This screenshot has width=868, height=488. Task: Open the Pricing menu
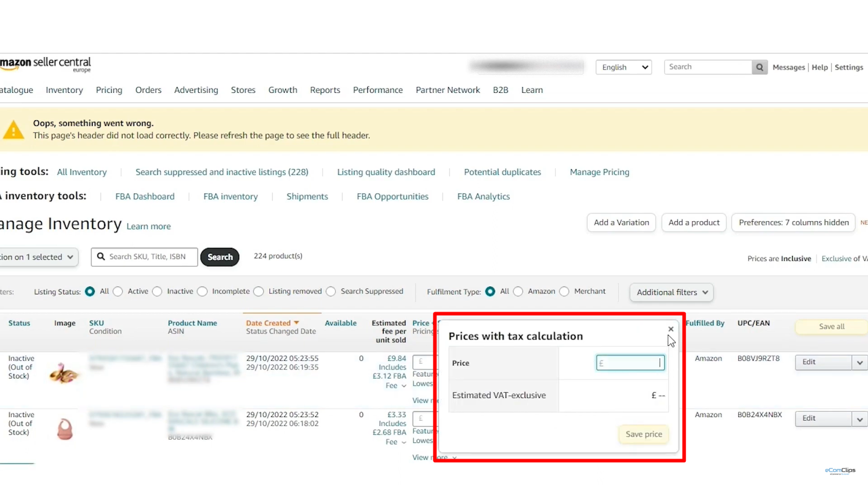[x=109, y=90]
